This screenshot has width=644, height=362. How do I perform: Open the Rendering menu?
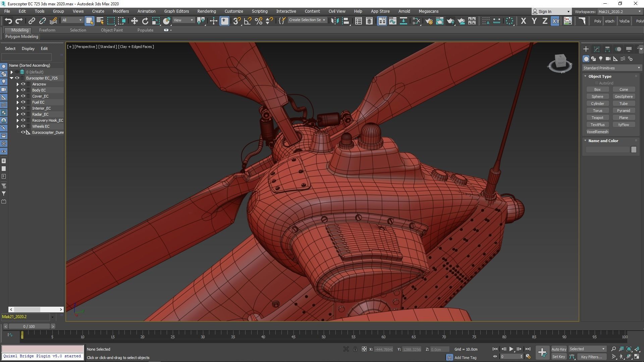[x=206, y=11]
